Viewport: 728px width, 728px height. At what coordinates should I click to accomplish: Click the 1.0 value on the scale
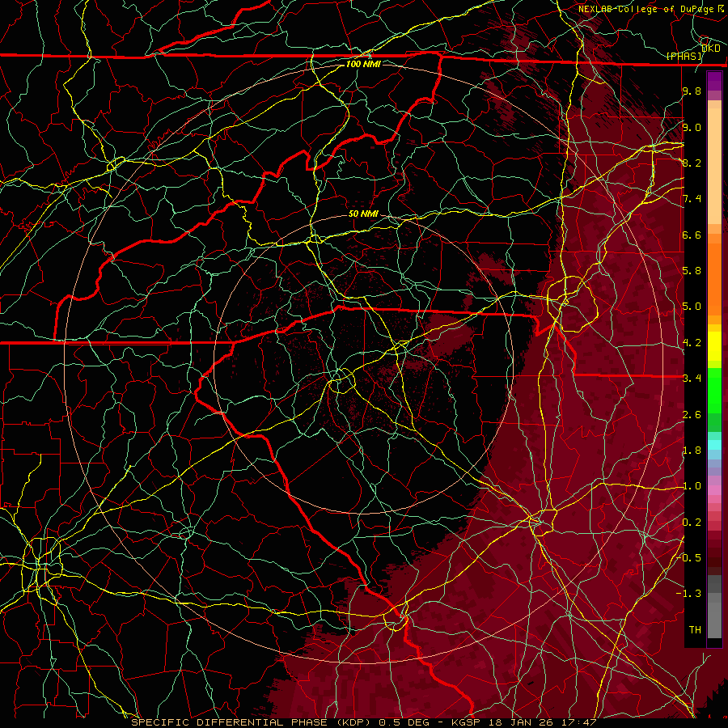(692, 486)
